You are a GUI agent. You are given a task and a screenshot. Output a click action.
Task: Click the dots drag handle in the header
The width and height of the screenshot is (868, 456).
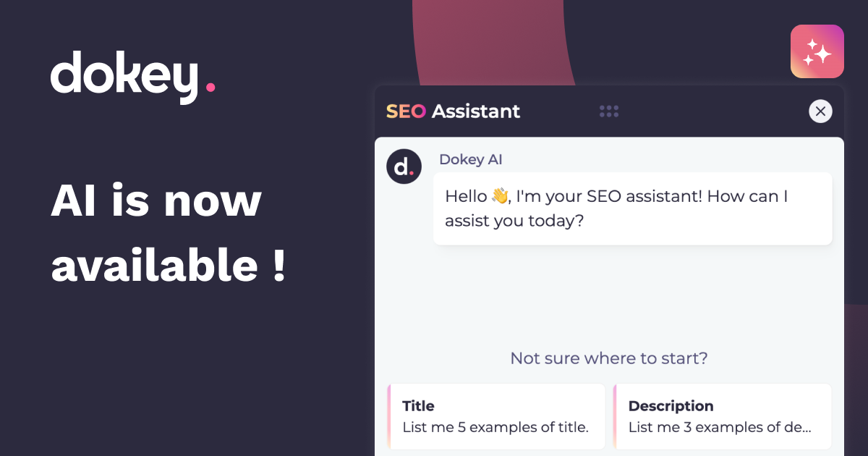click(x=609, y=111)
